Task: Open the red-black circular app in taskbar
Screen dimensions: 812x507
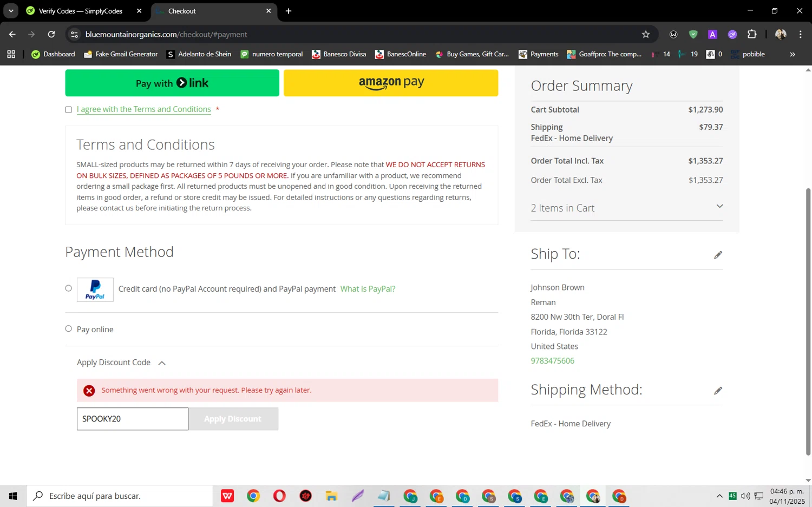Action: (306, 496)
